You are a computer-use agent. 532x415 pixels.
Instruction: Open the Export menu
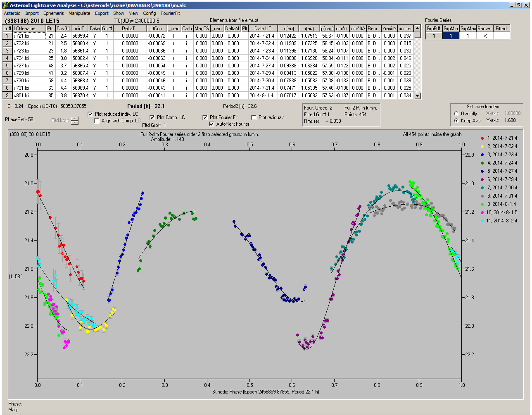point(102,13)
